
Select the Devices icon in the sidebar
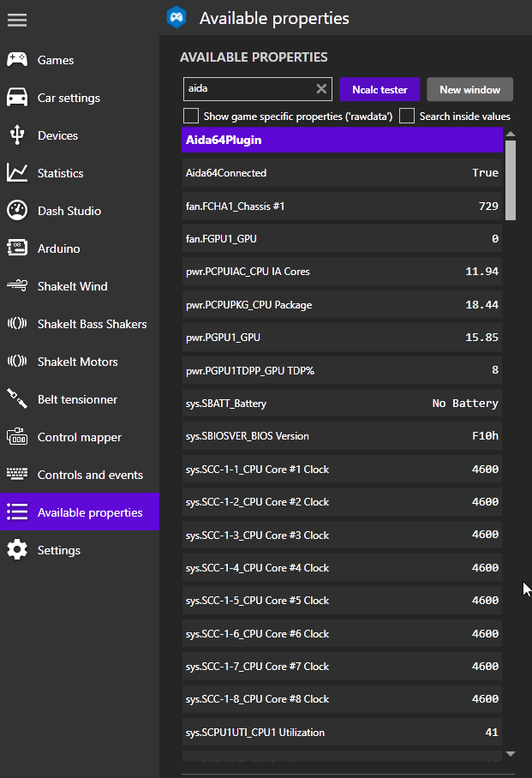click(x=18, y=135)
